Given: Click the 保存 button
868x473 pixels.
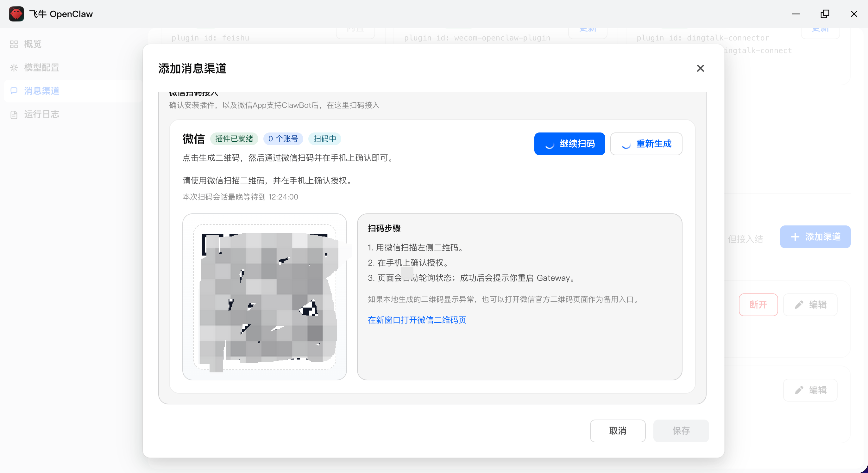Looking at the screenshot, I should coord(681,431).
